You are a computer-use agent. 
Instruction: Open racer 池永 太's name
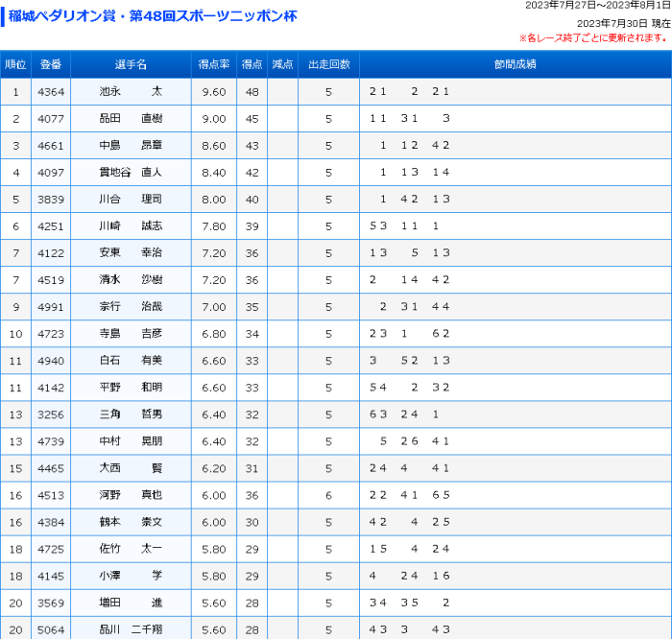click(131, 92)
